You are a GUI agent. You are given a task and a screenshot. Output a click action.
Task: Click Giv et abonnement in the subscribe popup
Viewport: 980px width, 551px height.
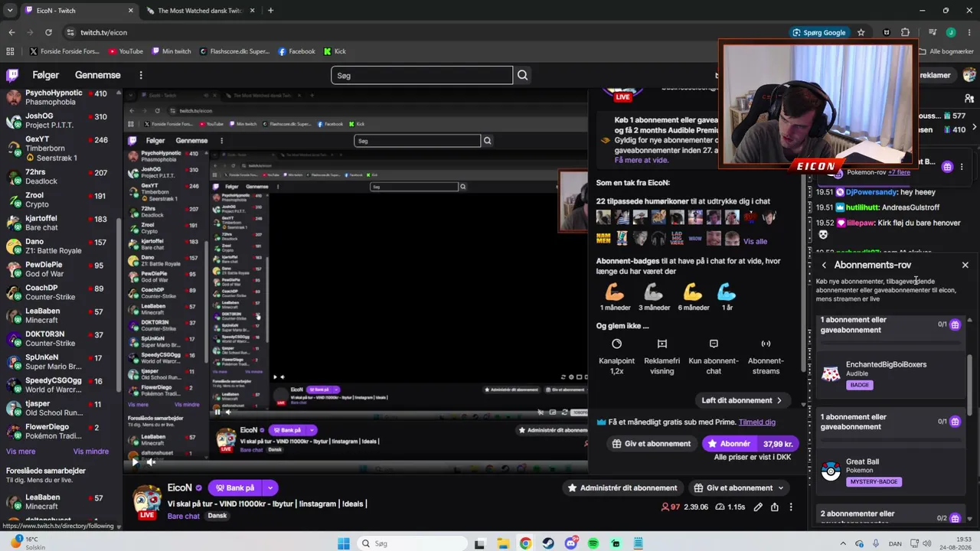pyautogui.click(x=652, y=443)
